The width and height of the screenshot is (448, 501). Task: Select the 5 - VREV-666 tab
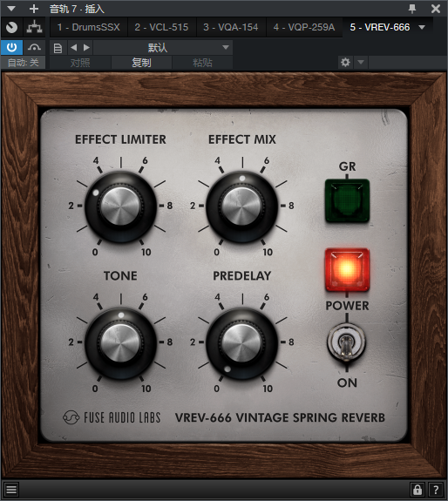380,27
